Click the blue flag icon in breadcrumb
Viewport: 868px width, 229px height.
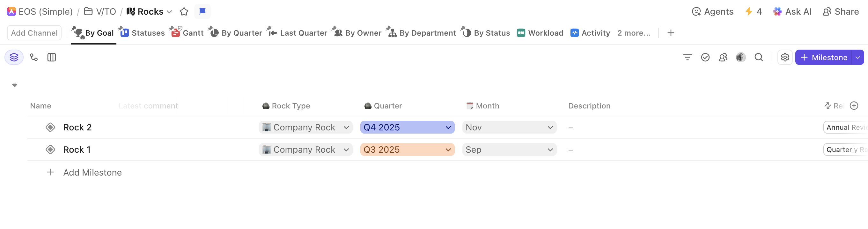point(202,12)
